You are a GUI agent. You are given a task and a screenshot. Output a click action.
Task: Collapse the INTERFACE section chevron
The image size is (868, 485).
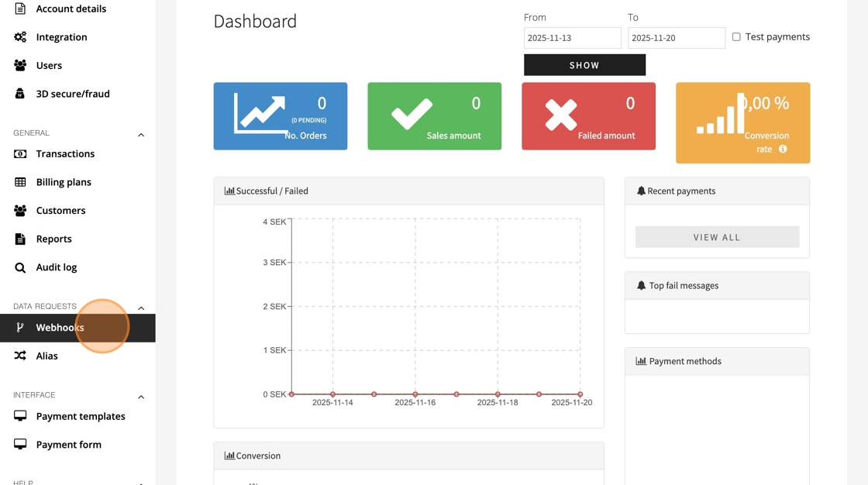click(141, 397)
